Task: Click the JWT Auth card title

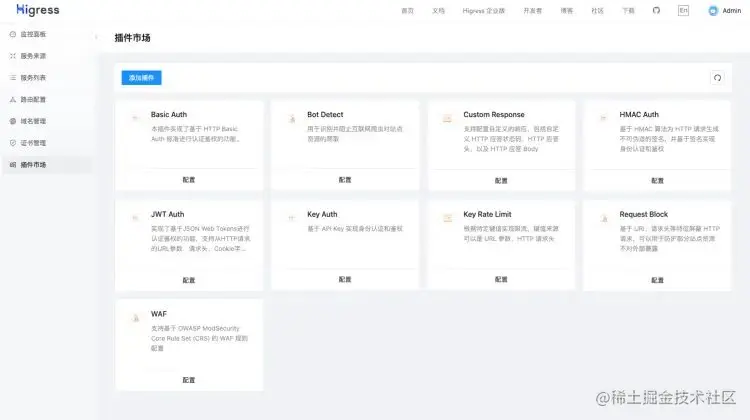Action: click(167, 214)
